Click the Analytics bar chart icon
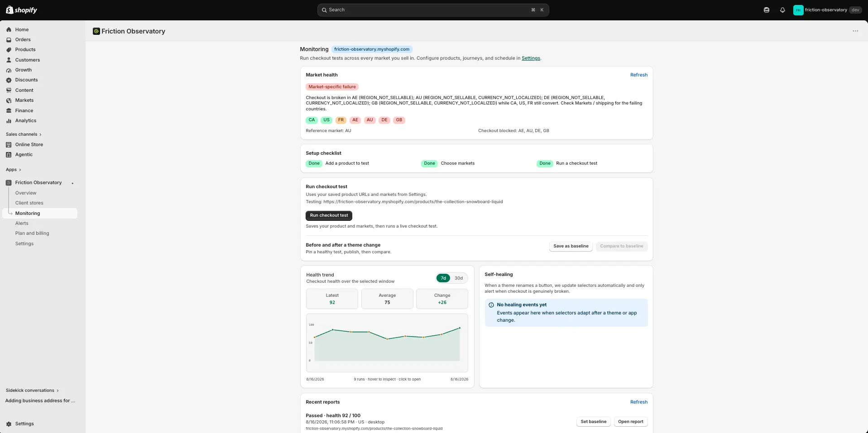 9,121
